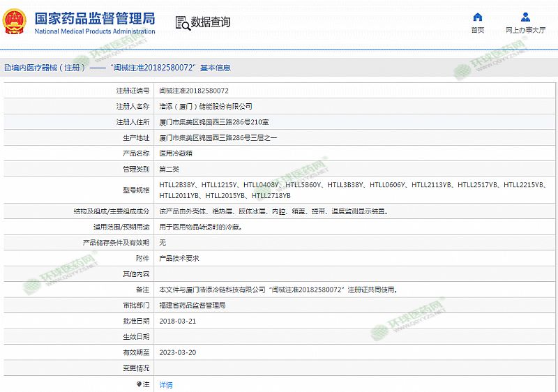
Task: Click the approval date 2018-03-21
Action: 178,321
